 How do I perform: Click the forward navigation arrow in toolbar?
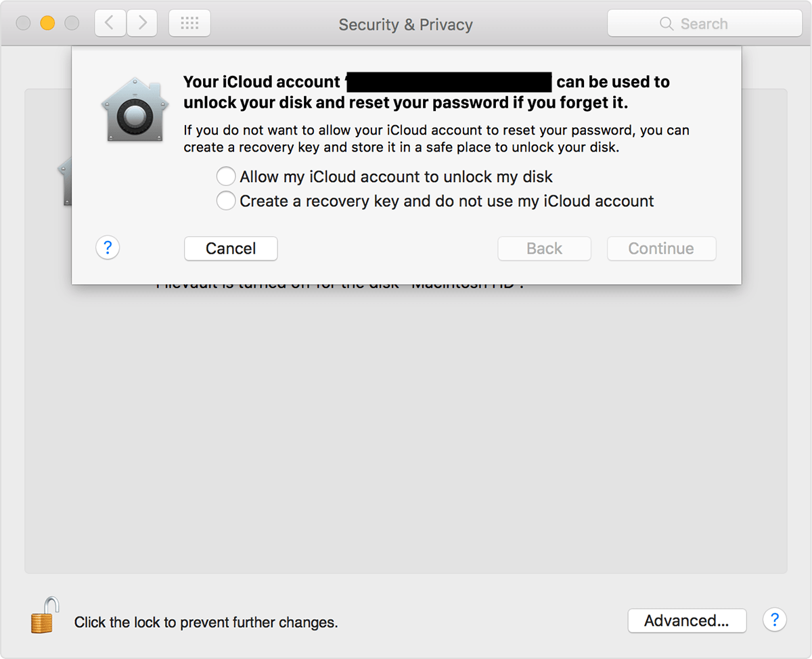pos(142,24)
